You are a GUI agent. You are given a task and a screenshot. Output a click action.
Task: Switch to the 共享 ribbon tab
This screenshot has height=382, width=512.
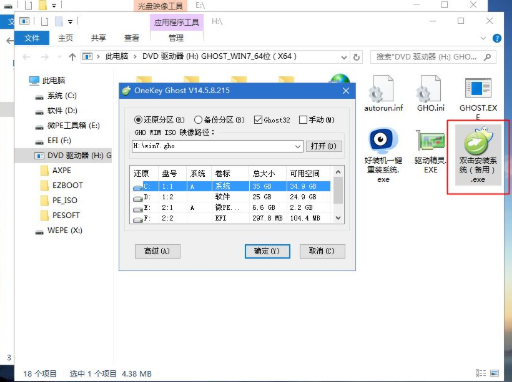point(98,38)
